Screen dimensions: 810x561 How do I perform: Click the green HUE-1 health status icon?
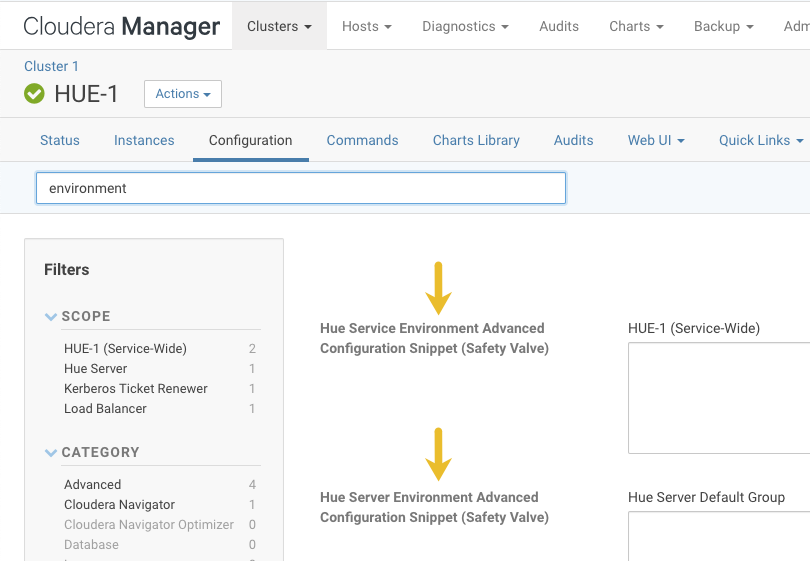point(35,94)
